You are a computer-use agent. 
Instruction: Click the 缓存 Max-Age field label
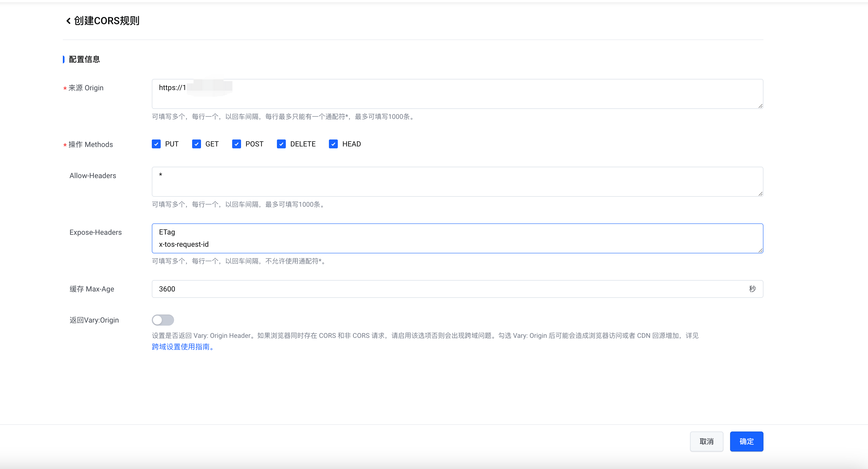click(92, 289)
